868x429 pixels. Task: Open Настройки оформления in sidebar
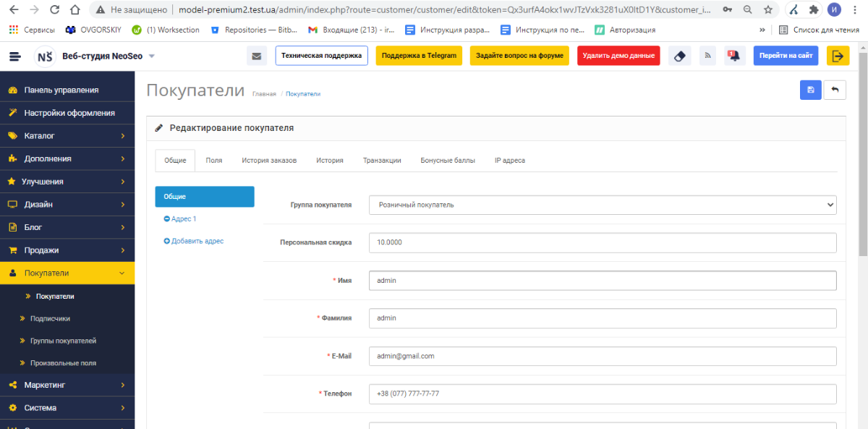click(67, 113)
